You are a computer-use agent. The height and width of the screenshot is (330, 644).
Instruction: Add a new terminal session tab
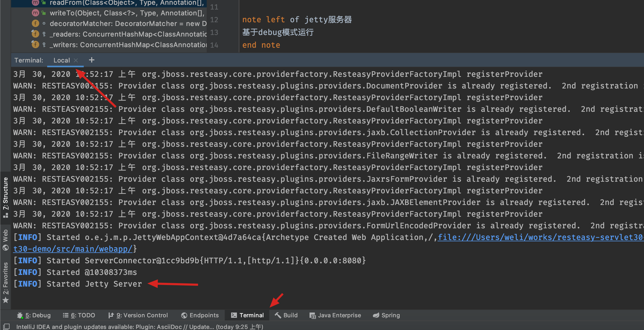point(92,60)
